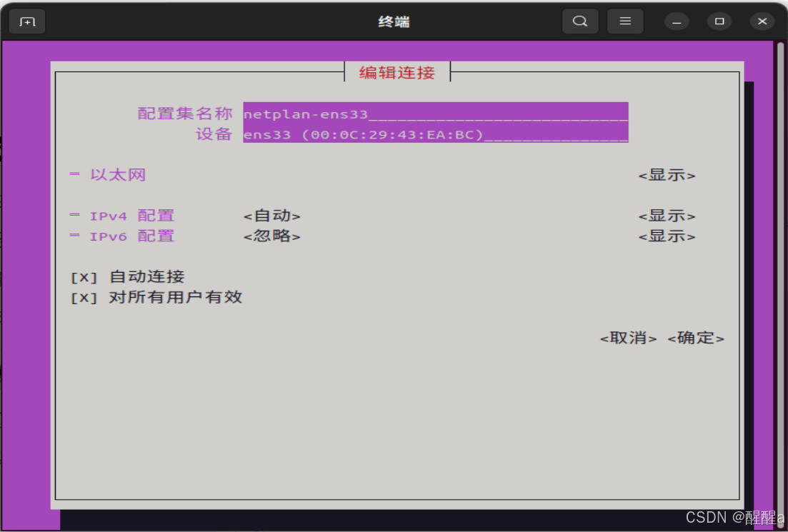
Task: Expand IPv4 配置 section with 显示
Action: coord(667,216)
